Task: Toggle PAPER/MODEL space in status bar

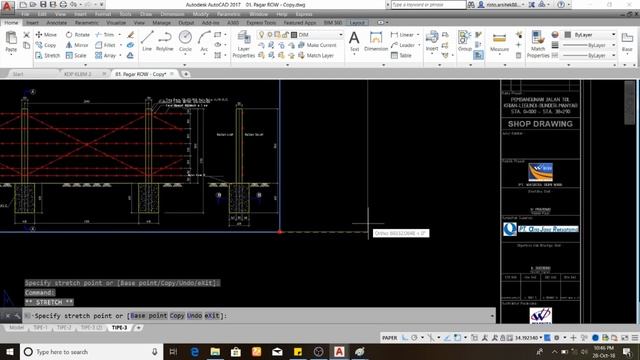Action: tap(389, 338)
